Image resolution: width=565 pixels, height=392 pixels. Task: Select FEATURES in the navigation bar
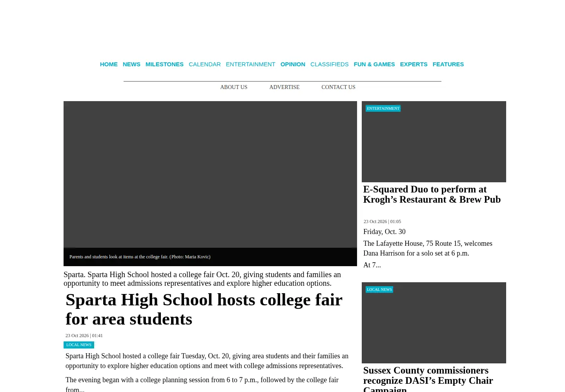[448, 64]
